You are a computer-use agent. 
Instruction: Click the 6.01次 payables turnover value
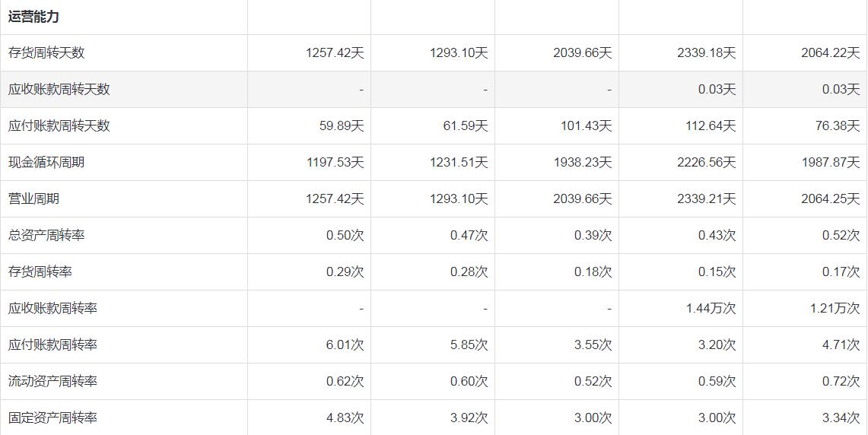pos(345,345)
